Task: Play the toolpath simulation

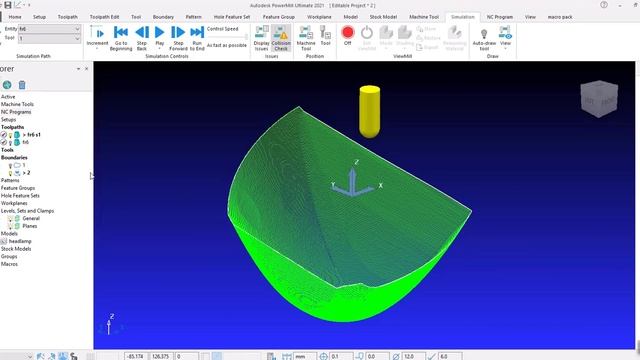Action: coord(160,36)
